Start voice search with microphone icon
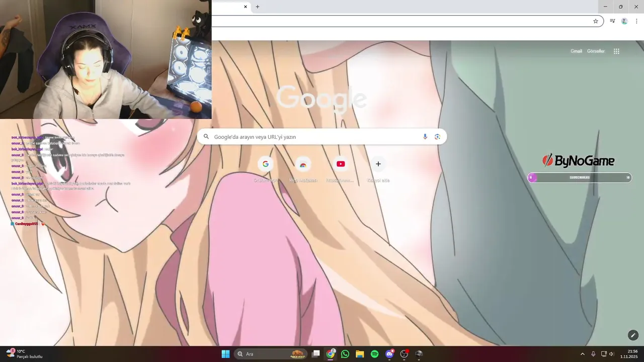This screenshot has width=644, height=362. (x=425, y=137)
